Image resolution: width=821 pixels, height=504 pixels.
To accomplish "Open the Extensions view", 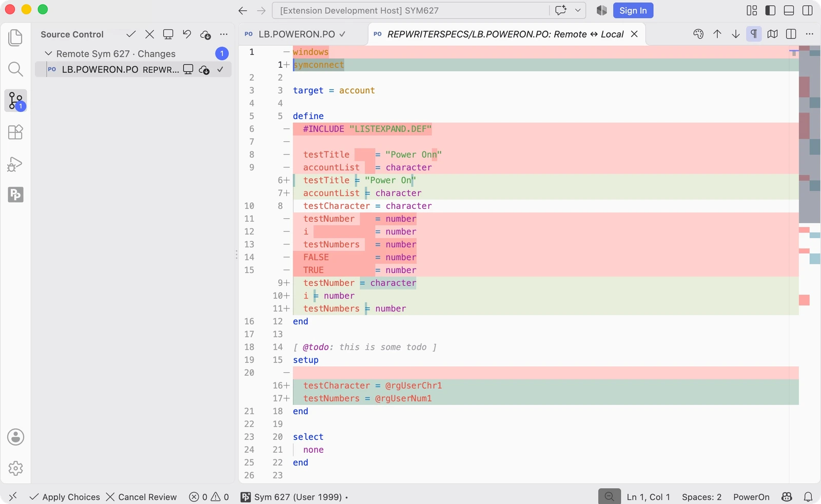I will point(15,132).
